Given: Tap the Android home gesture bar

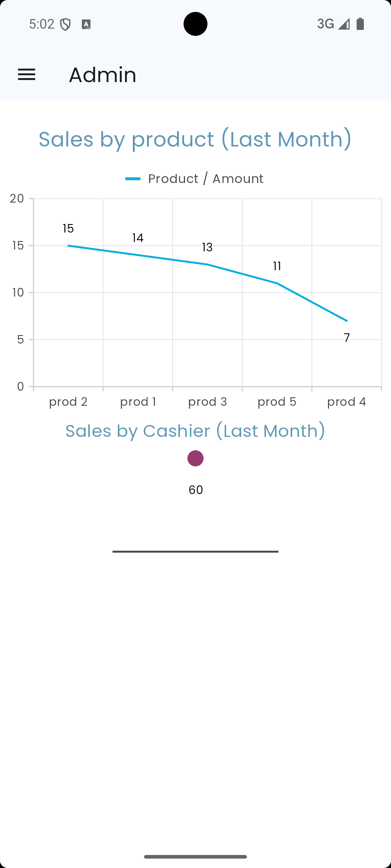Looking at the screenshot, I should pyautogui.click(x=195, y=857).
